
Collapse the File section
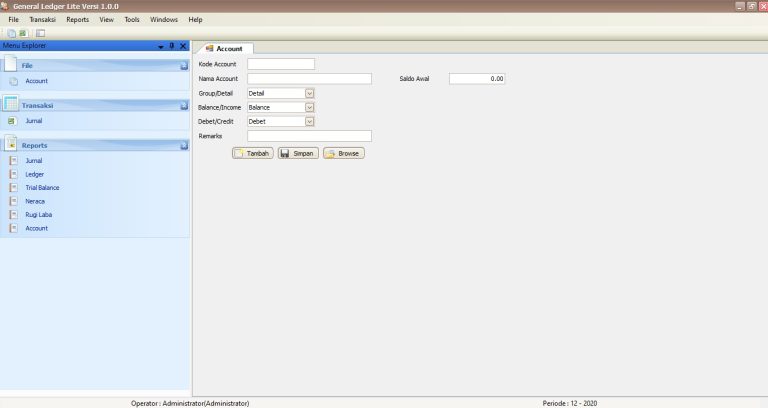[184, 66]
